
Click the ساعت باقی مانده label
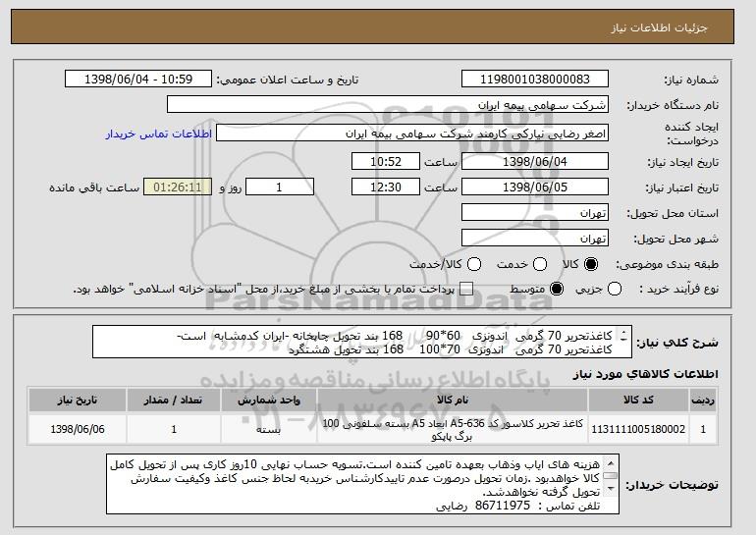94,187
